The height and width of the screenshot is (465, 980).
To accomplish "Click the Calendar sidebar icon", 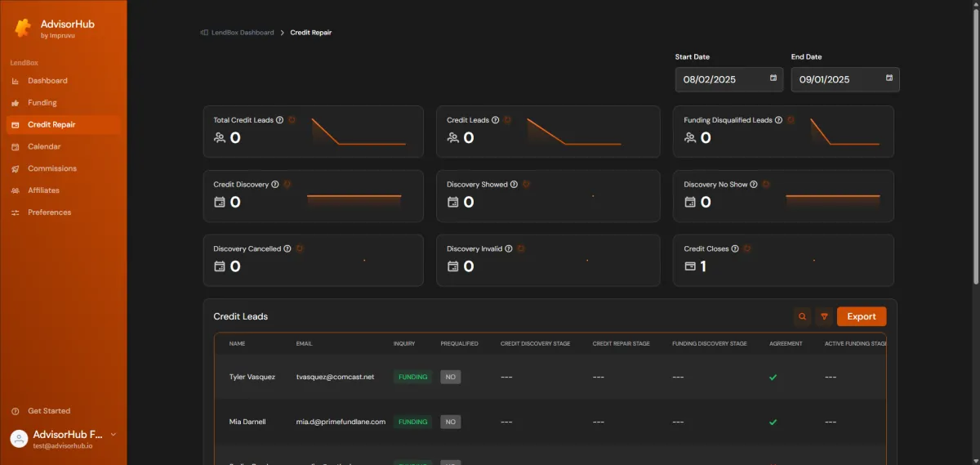I will pos(16,147).
